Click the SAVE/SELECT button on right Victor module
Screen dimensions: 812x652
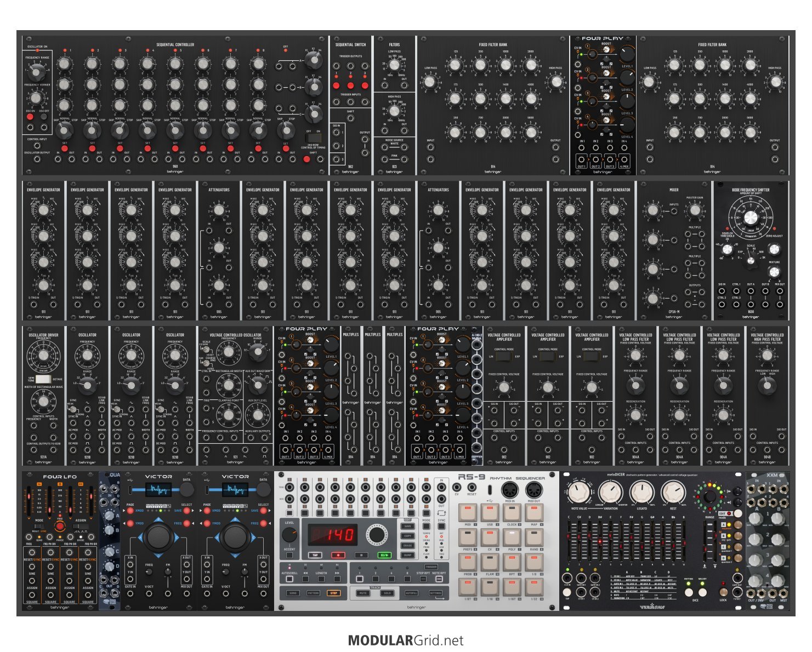pos(263,511)
